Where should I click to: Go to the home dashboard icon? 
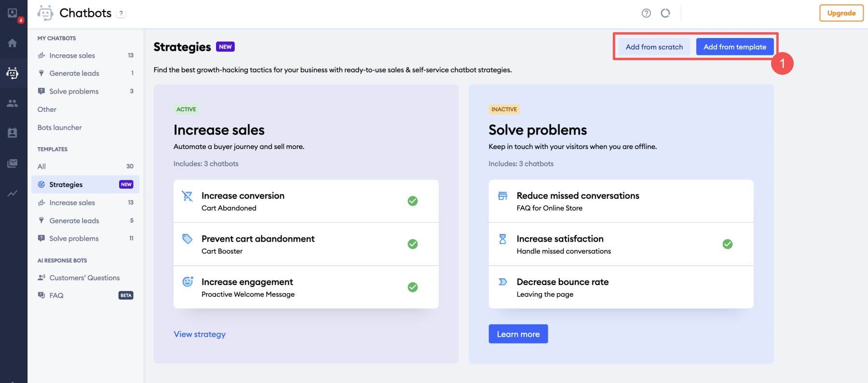(13, 43)
